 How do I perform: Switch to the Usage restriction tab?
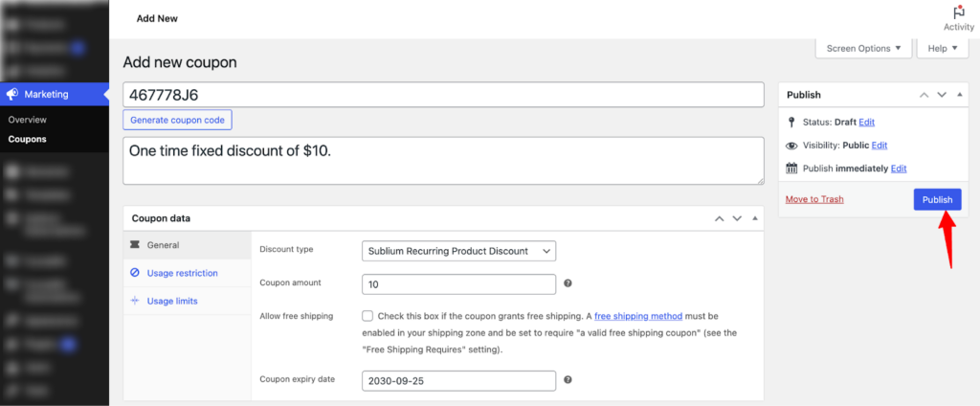(182, 273)
